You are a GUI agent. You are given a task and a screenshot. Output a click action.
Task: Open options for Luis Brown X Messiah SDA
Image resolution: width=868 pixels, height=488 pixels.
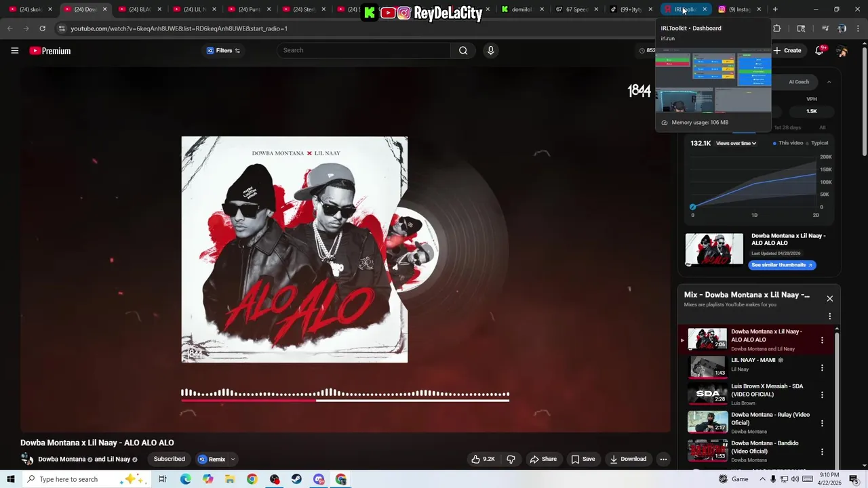click(x=822, y=394)
